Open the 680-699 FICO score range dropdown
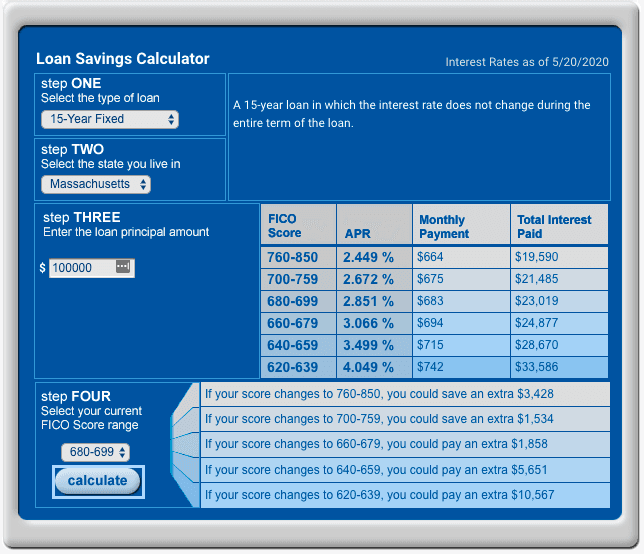Viewport: 644px width, 554px height. pyautogui.click(x=95, y=452)
